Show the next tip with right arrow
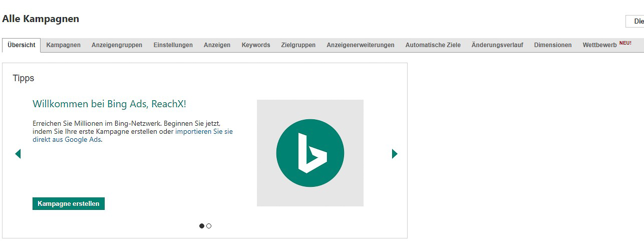This screenshot has width=644, height=252. click(x=395, y=154)
